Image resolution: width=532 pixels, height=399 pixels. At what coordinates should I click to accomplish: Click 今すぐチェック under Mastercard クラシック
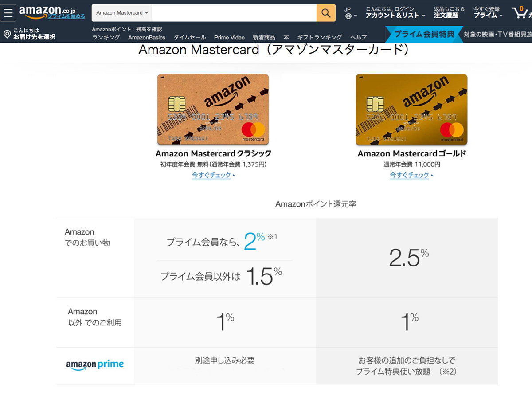pyautogui.click(x=211, y=175)
